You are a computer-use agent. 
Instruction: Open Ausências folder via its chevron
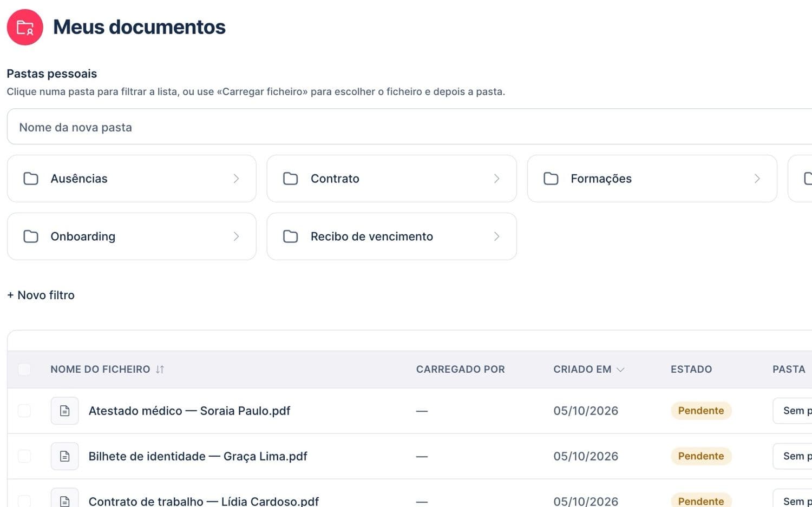pos(236,179)
